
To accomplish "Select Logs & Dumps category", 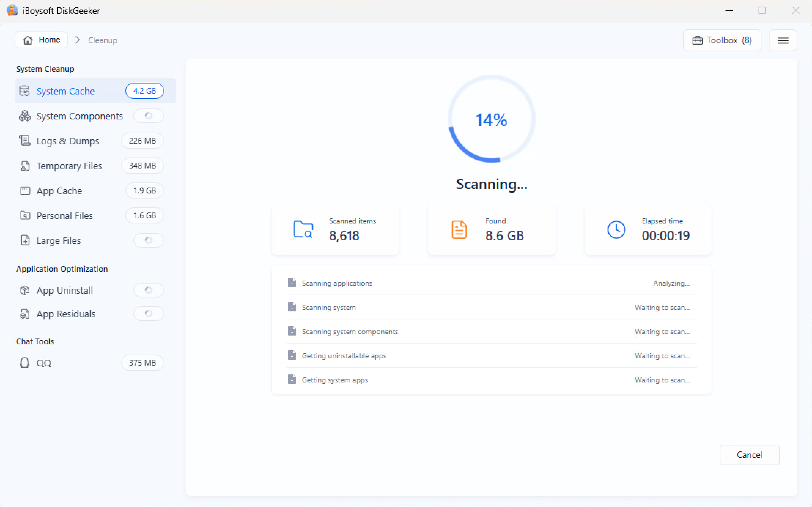I will tap(95, 141).
